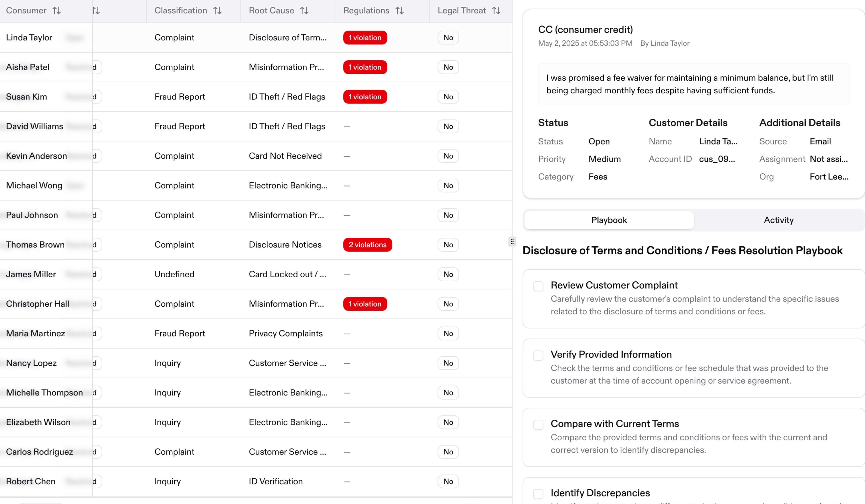The image size is (865, 504).
Task: Select the Thomas Brown row
Action: (256, 245)
